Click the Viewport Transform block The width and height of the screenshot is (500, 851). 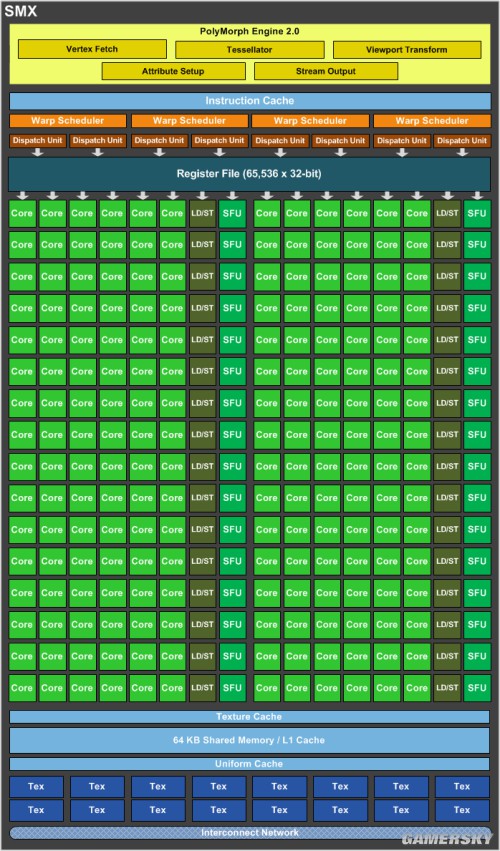407,49
